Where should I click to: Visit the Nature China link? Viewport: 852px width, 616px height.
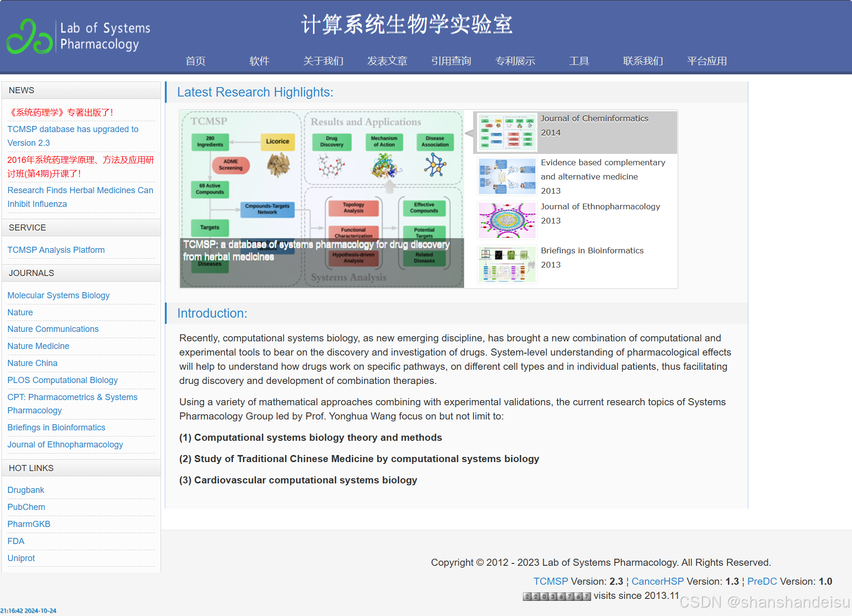point(32,363)
